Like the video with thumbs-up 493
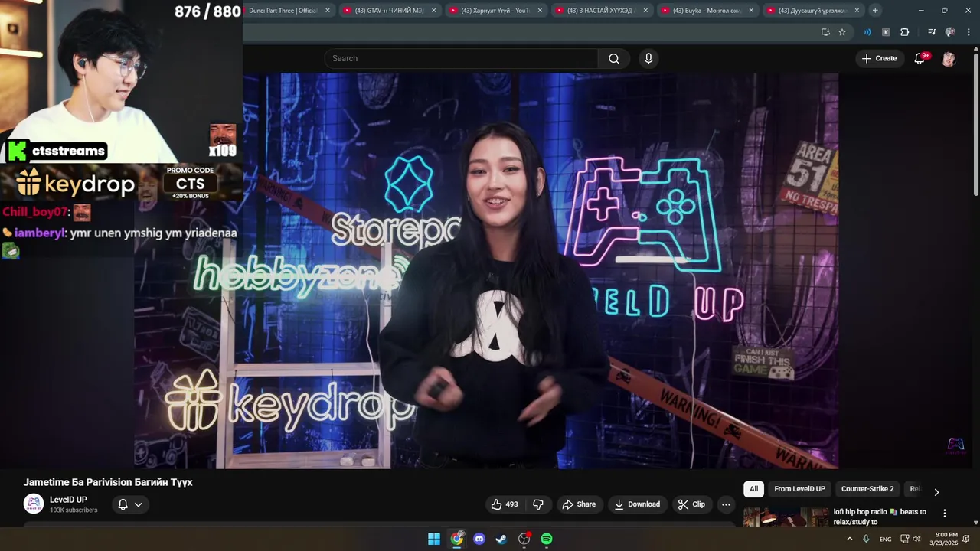980x551 pixels. coord(505,504)
